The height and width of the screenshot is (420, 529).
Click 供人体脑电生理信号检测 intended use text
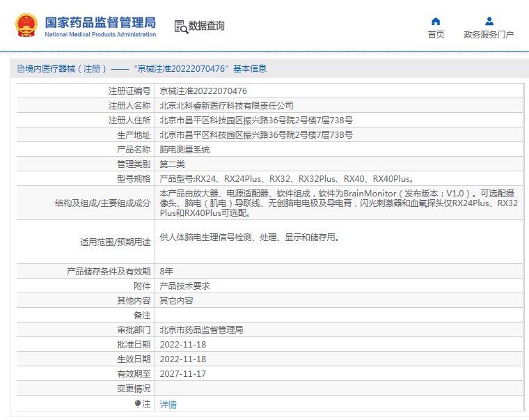coord(249,238)
